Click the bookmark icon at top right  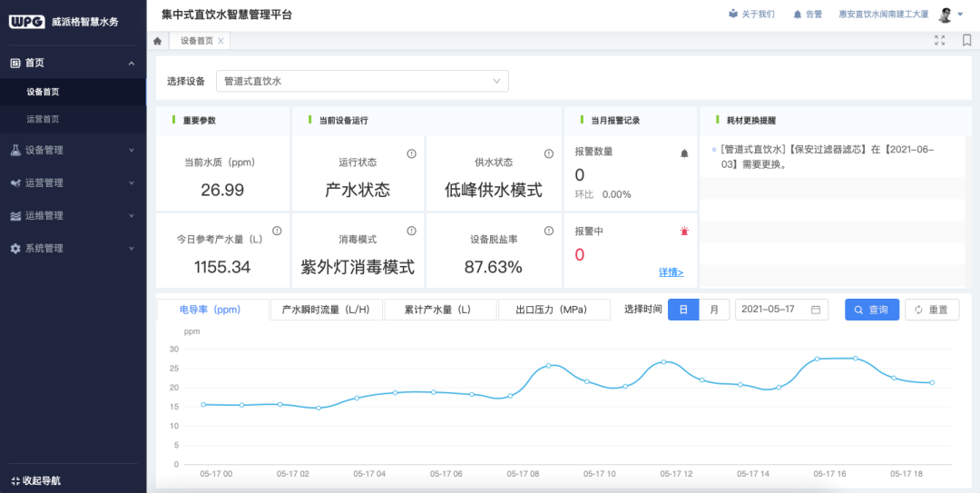(966, 40)
